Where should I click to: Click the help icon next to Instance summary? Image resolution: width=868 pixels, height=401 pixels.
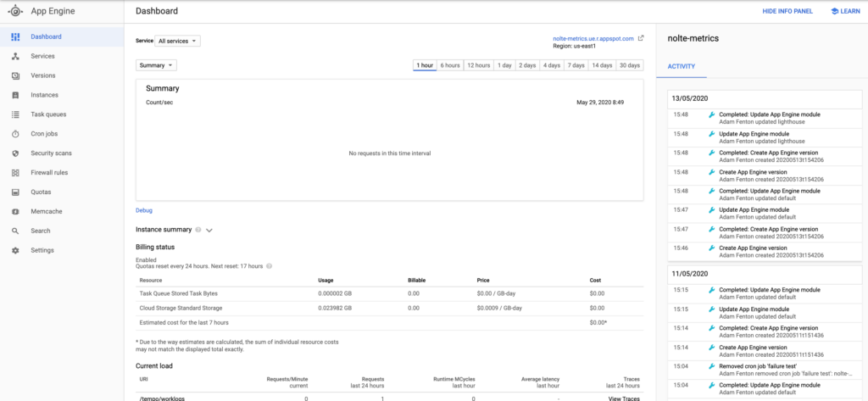(x=198, y=229)
